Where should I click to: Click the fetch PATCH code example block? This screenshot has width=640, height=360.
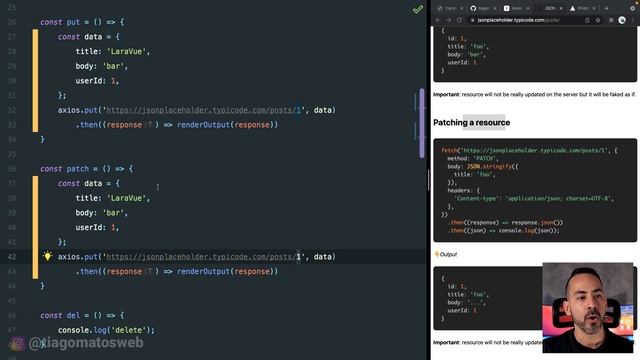(x=535, y=190)
